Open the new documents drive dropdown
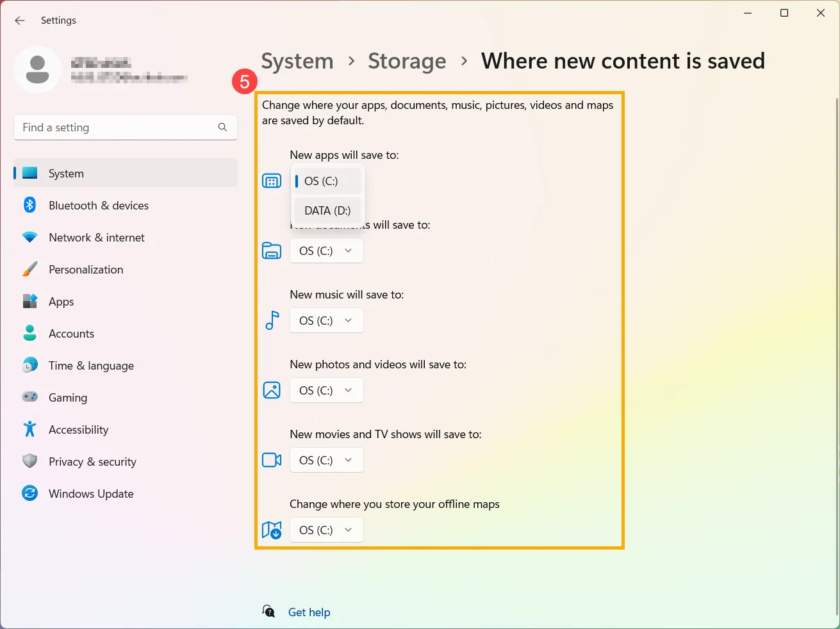Image resolution: width=840 pixels, height=629 pixels. [327, 250]
